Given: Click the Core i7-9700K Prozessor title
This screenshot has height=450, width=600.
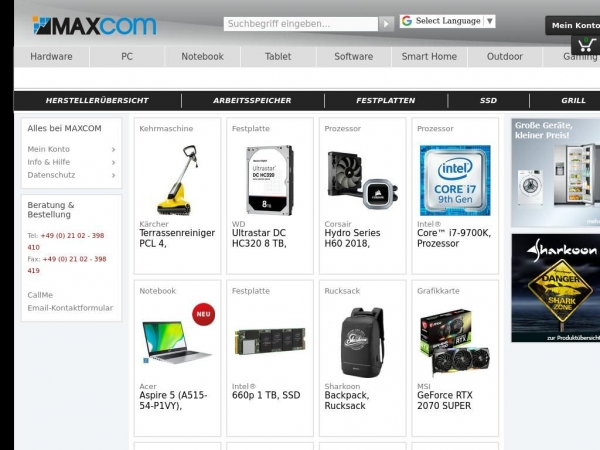Looking at the screenshot, I should click(454, 238).
